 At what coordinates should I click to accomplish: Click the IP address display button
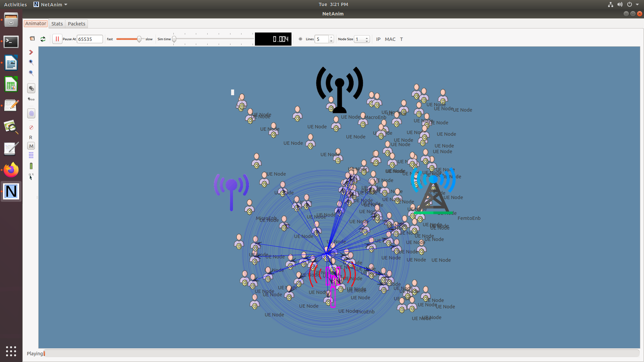click(x=378, y=39)
